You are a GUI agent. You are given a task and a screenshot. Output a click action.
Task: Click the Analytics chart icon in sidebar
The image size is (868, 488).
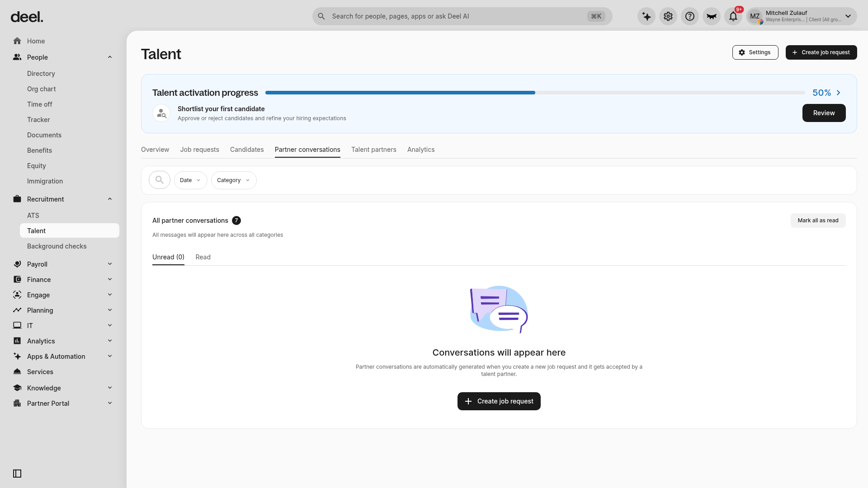point(17,341)
